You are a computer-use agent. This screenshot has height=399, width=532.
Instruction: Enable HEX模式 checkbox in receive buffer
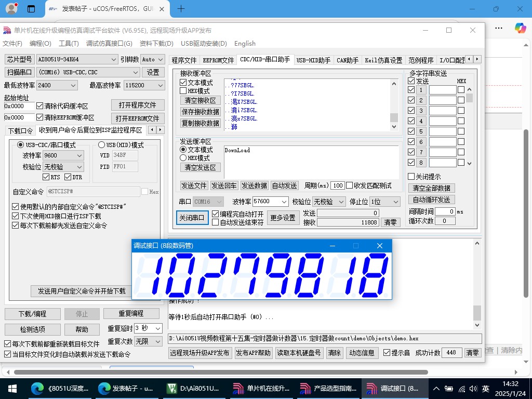(183, 91)
